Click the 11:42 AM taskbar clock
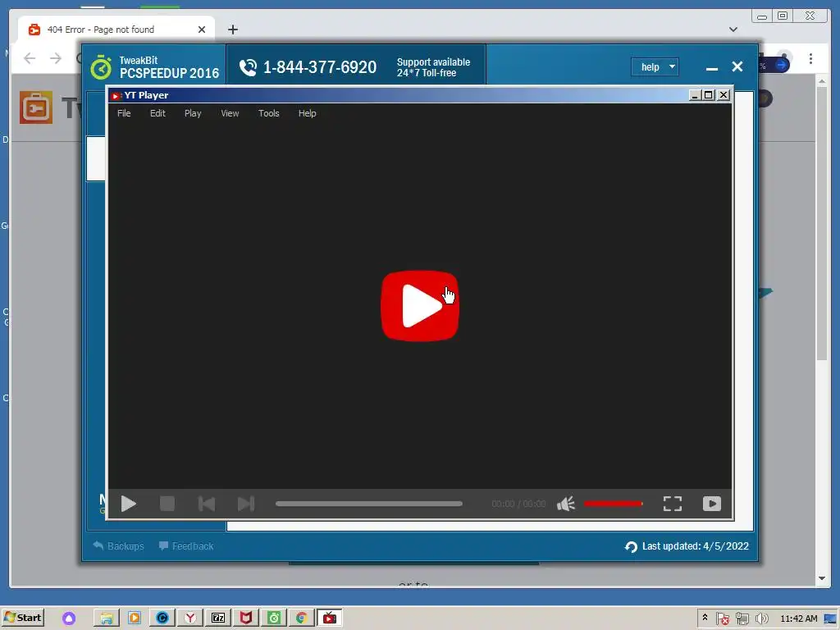The width and height of the screenshot is (840, 630). pyautogui.click(x=798, y=619)
